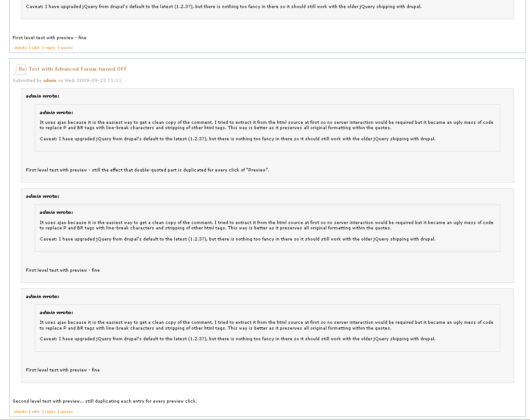Click 'admin wrote:' directly under the submission line

[x=42, y=96]
